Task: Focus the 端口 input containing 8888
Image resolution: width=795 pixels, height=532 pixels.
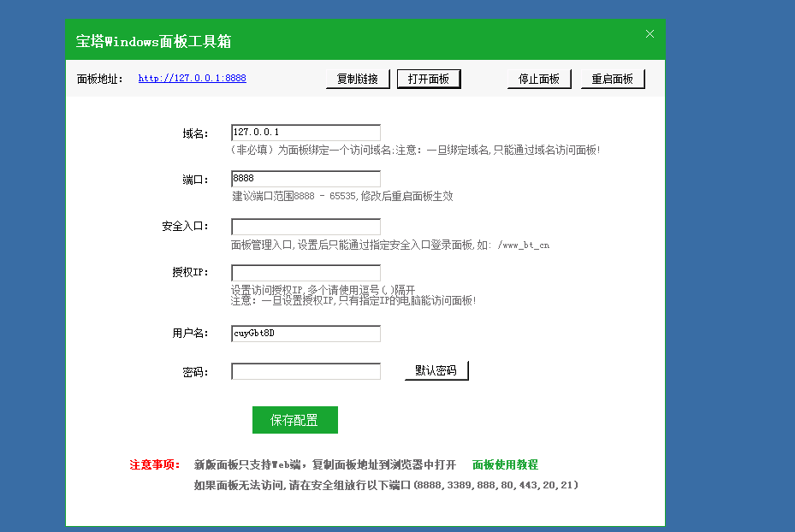Action: click(x=306, y=179)
